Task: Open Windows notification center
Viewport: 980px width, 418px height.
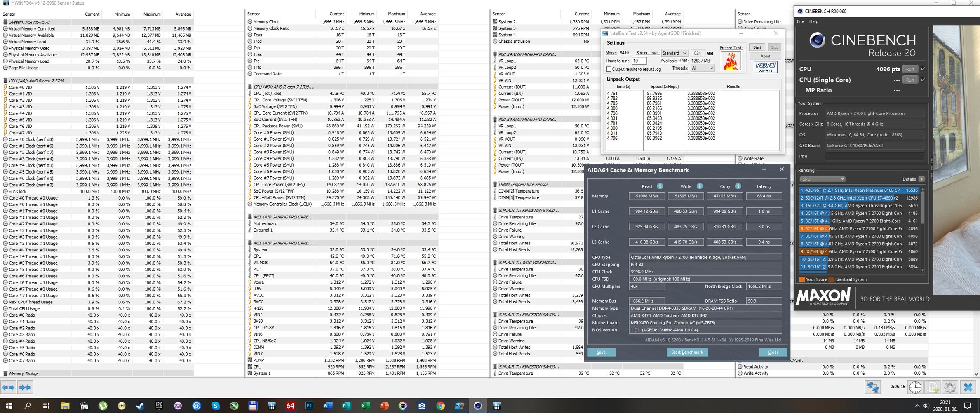Action: (967, 406)
